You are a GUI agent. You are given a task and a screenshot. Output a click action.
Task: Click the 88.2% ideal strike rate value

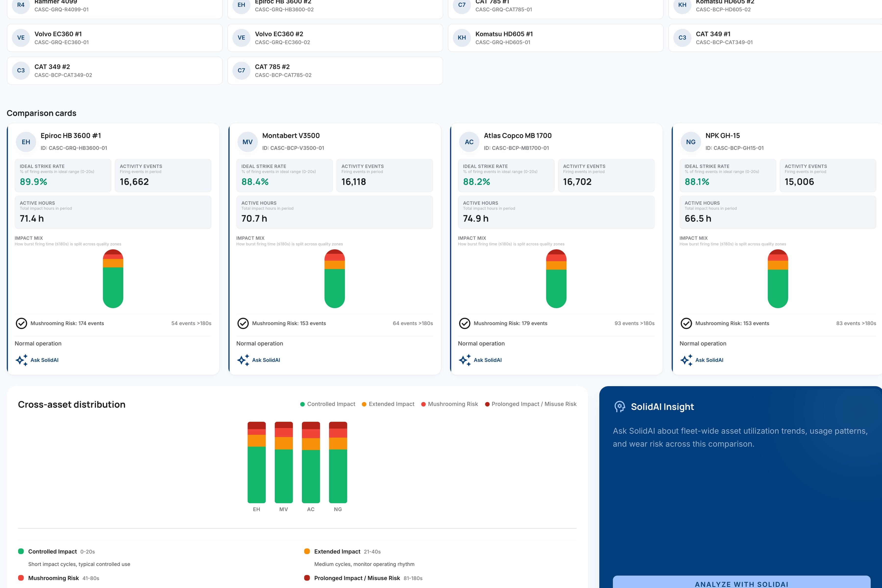point(477,182)
